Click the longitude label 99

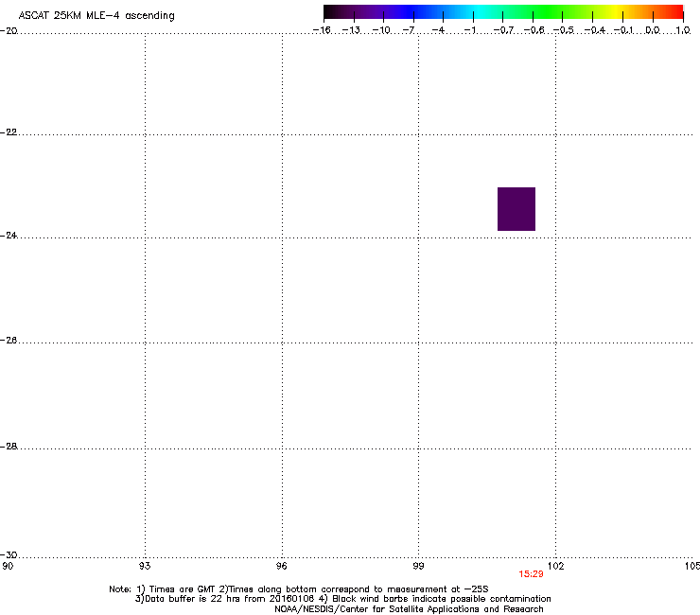pos(418,566)
